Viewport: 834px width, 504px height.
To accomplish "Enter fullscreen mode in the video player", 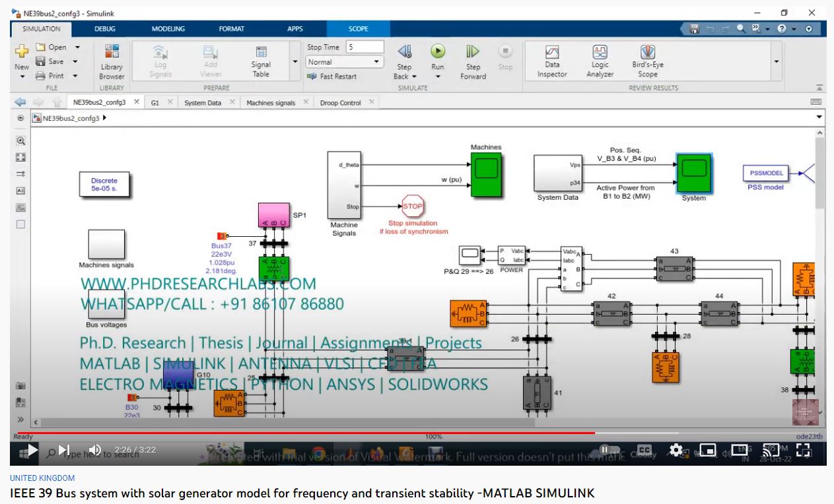I will (x=804, y=450).
